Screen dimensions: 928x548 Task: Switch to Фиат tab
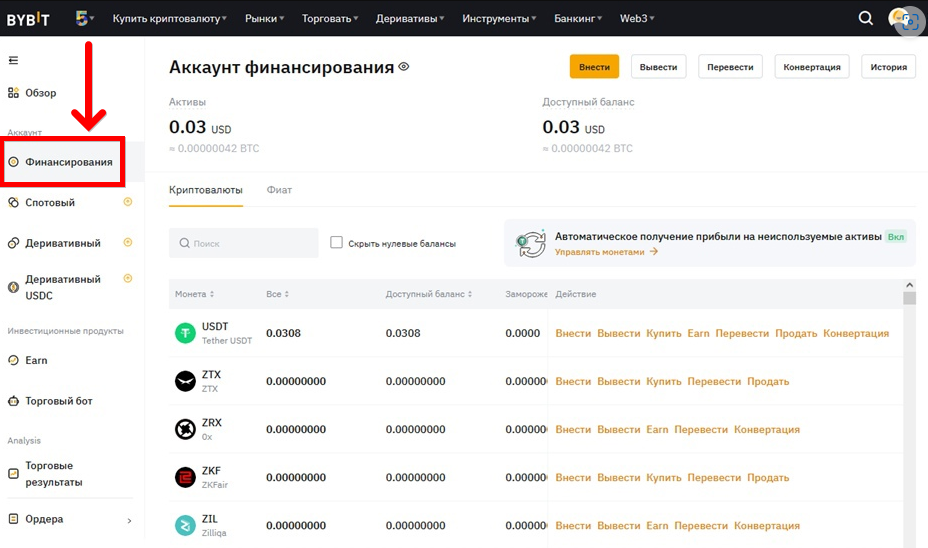(279, 191)
